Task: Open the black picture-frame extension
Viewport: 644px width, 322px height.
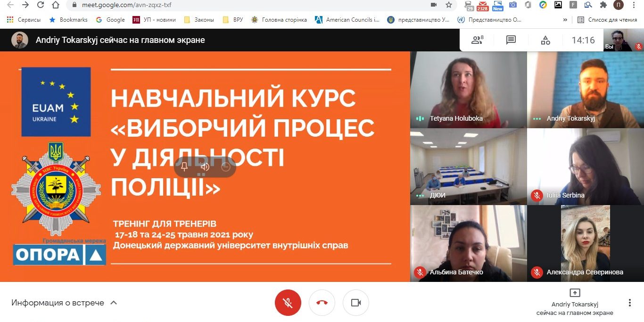Action: tap(558, 5)
